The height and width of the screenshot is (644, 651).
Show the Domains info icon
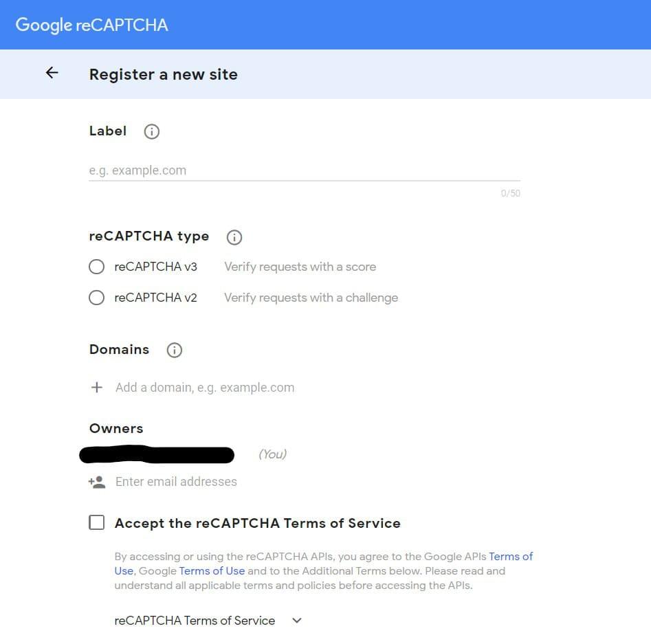click(175, 350)
